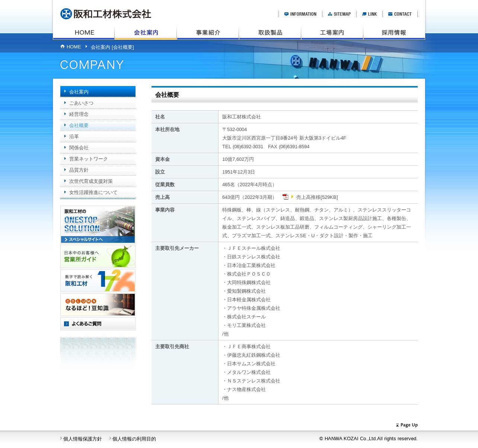Open the 数字で読み解く阪和工材 banner
The image size is (478, 448).
click(98, 280)
